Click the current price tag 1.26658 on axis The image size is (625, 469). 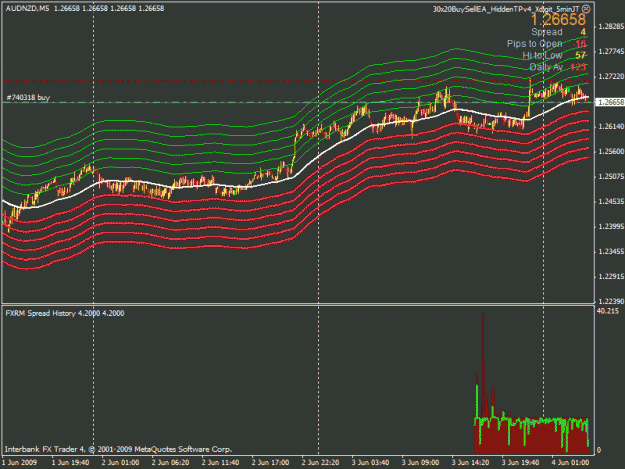pos(610,102)
